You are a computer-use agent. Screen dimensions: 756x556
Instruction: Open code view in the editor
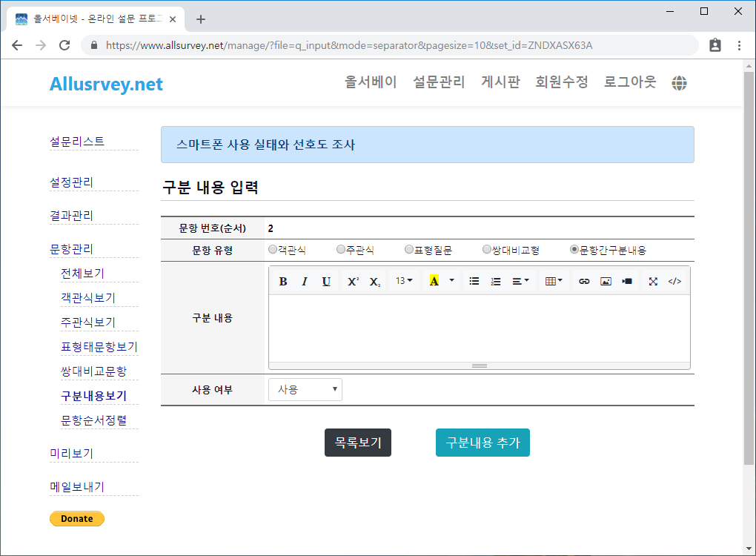pos(674,282)
